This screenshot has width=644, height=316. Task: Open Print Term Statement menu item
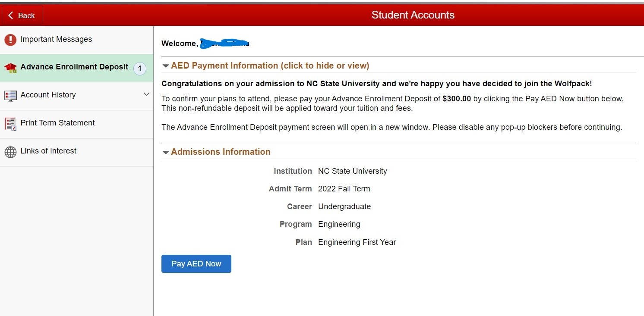(x=76, y=124)
